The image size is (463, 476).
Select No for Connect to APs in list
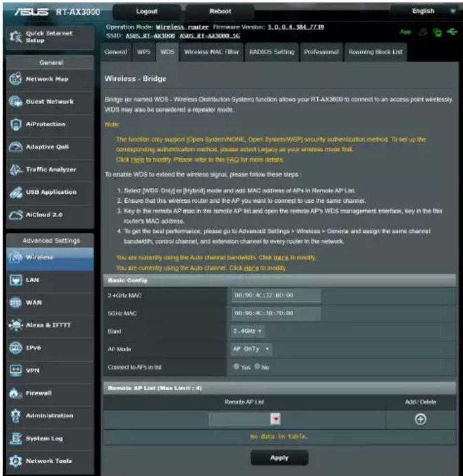click(257, 366)
